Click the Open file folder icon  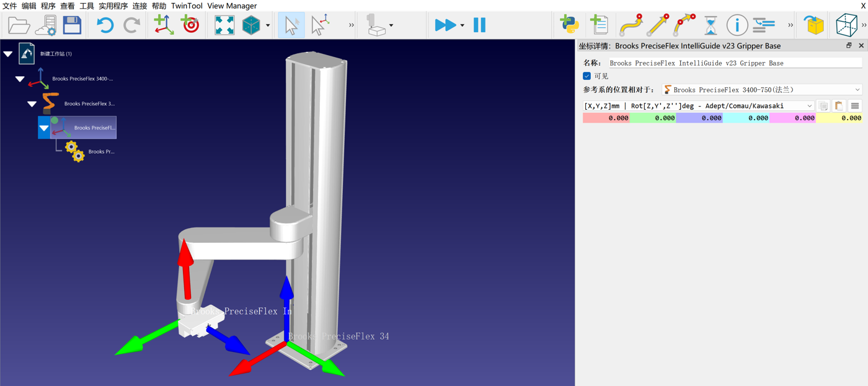(x=19, y=25)
